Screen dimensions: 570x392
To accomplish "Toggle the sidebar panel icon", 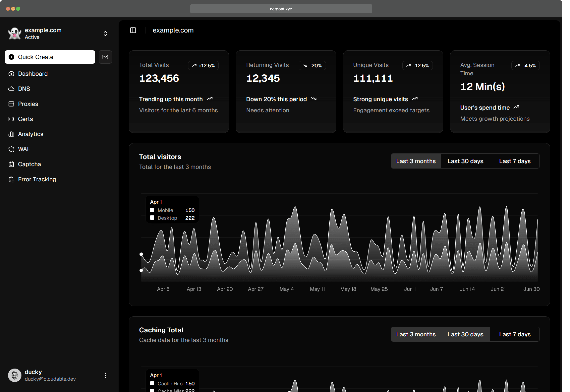I will pyautogui.click(x=133, y=30).
